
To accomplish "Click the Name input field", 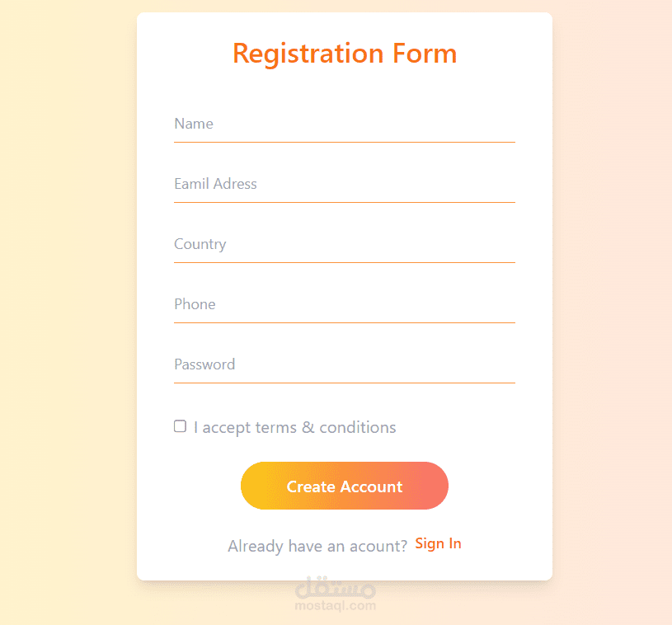I will [344, 125].
